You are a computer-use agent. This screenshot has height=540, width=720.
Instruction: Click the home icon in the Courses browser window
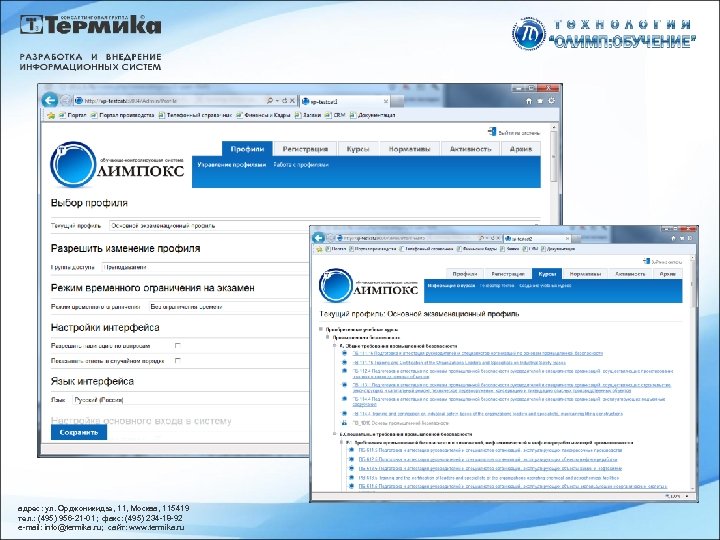point(673,238)
